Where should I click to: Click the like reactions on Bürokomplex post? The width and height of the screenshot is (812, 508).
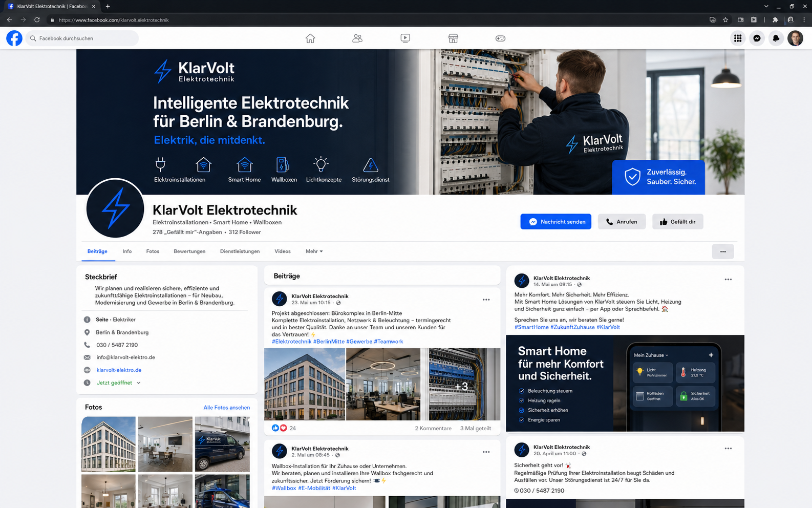pos(280,428)
